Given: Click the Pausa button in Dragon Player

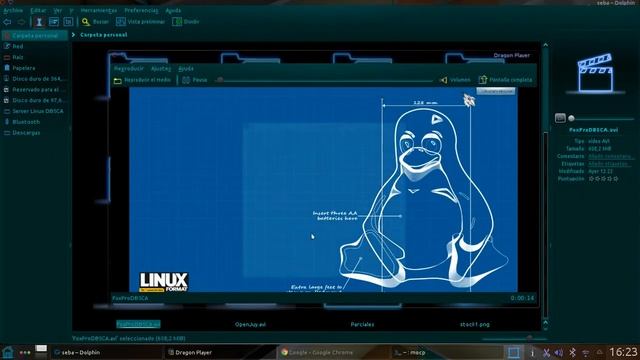Looking at the screenshot, I should click(x=195, y=80).
